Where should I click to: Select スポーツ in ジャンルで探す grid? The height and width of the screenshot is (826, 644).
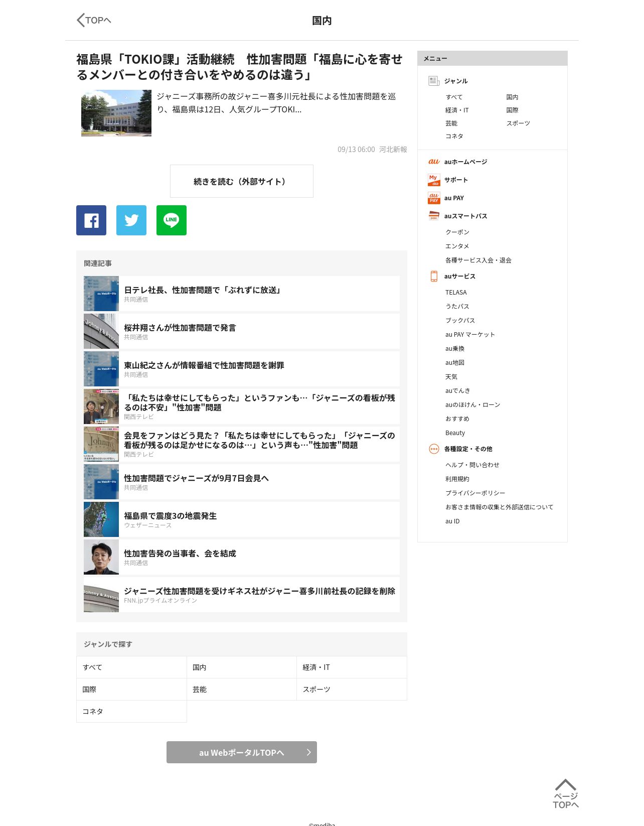[352, 690]
